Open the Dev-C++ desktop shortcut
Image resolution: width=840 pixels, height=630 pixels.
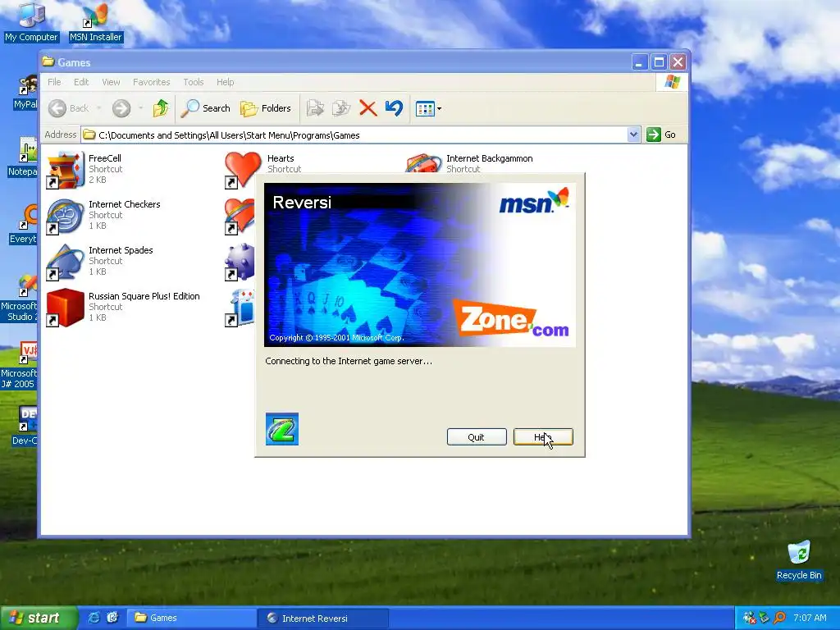click(x=24, y=426)
